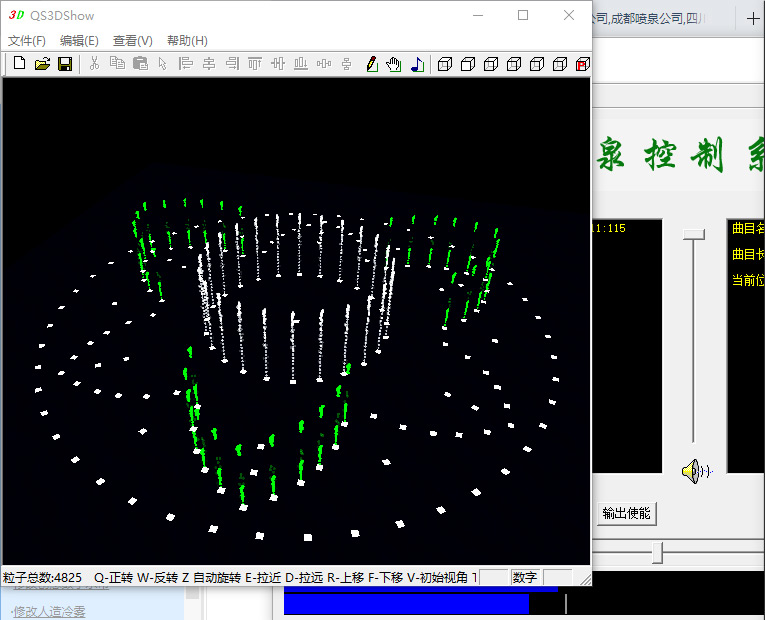The image size is (765, 620).
Task: Select the red-marked cube icon
Action: click(583, 64)
